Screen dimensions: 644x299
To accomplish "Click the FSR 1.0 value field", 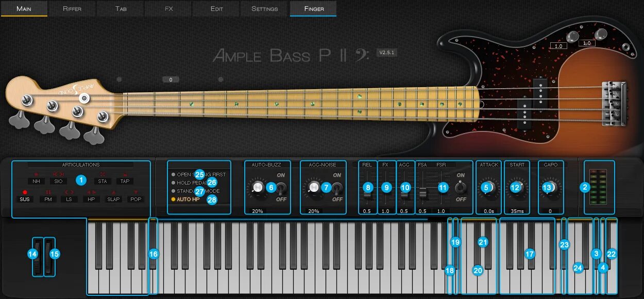I will [441, 211].
